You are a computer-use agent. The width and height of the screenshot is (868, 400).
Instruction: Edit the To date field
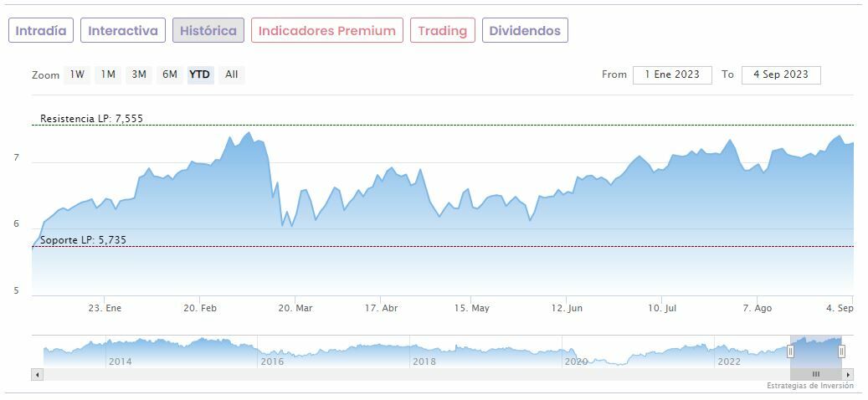(781, 74)
